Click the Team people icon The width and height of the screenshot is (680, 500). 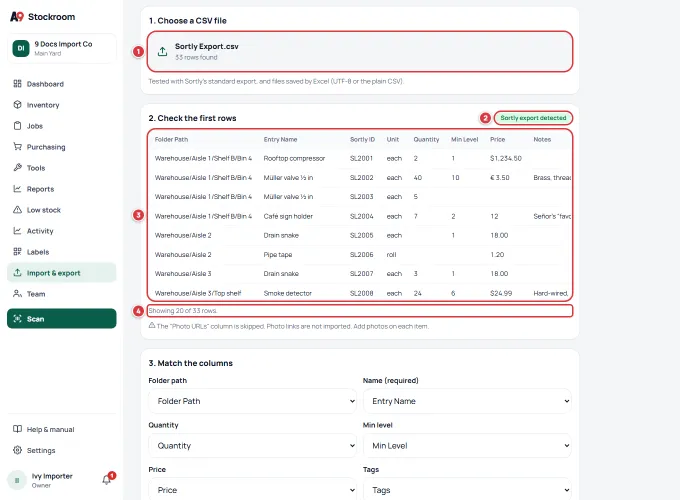pyautogui.click(x=17, y=294)
